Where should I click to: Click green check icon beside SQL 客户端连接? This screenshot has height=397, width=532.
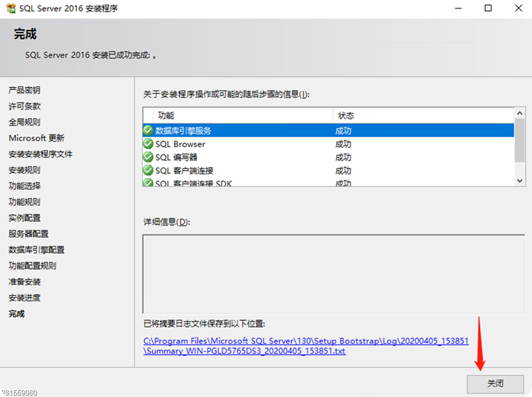tap(148, 170)
